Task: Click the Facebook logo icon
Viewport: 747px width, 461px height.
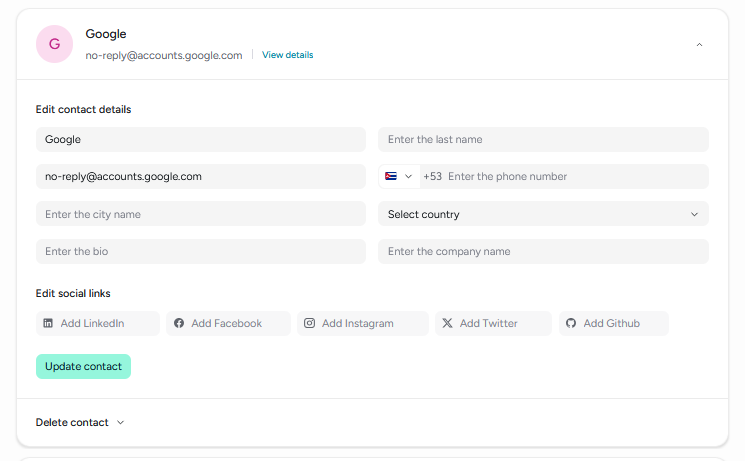Action: coord(179,323)
